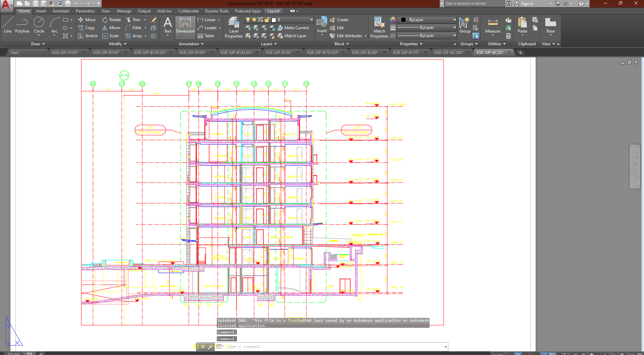
Task: Expand the Draw panel flyout
Action: click(38, 44)
